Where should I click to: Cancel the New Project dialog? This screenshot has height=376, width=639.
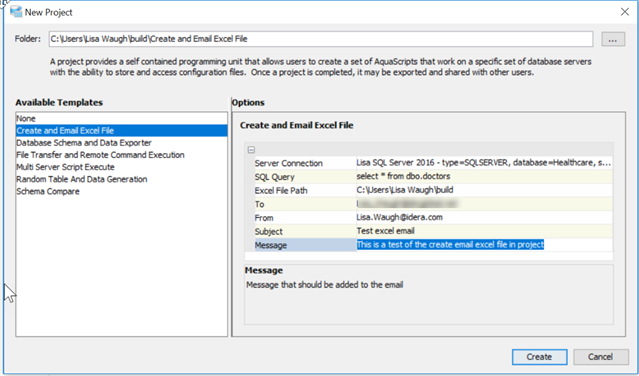(600, 357)
